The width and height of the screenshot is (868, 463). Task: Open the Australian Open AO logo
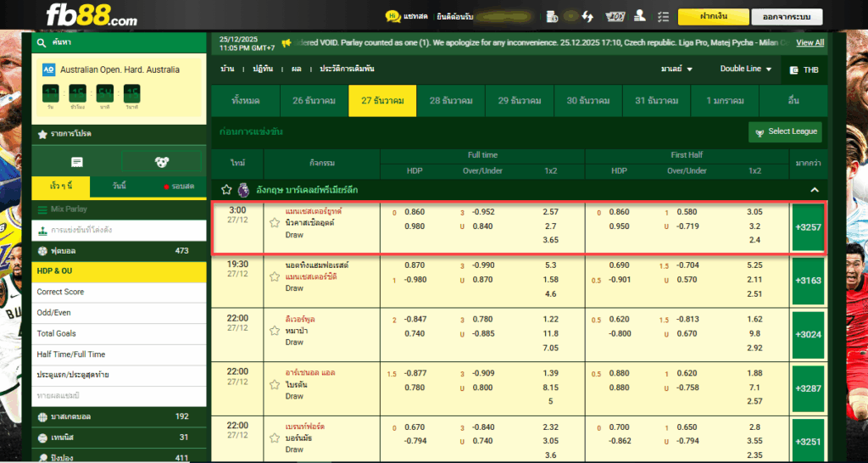48,70
